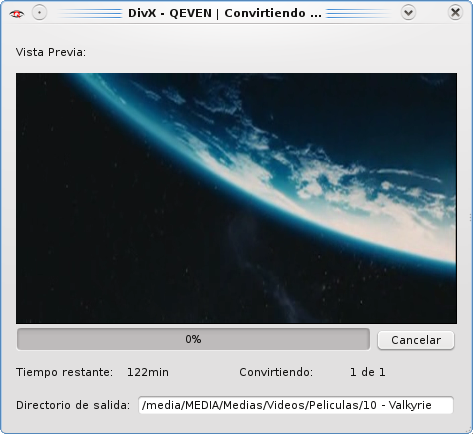473x434 pixels.
Task: Click the 'Vista Previa:' label
Action: 51,52
